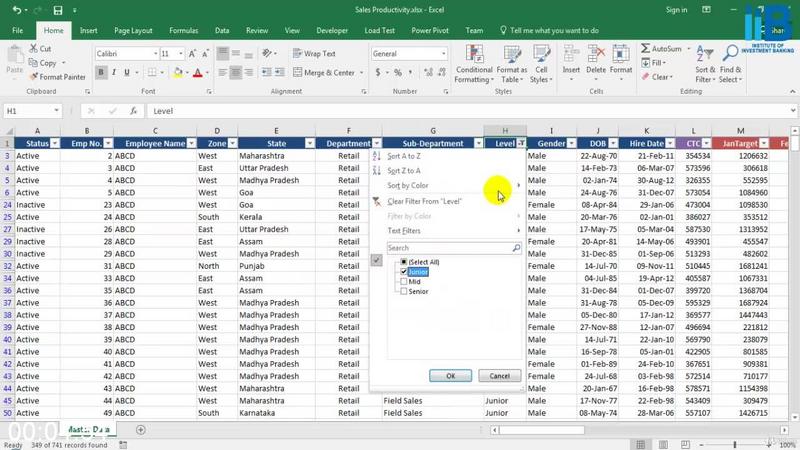Click the Cut scissors button
The image size is (800, 450).
tap(40, 48)
